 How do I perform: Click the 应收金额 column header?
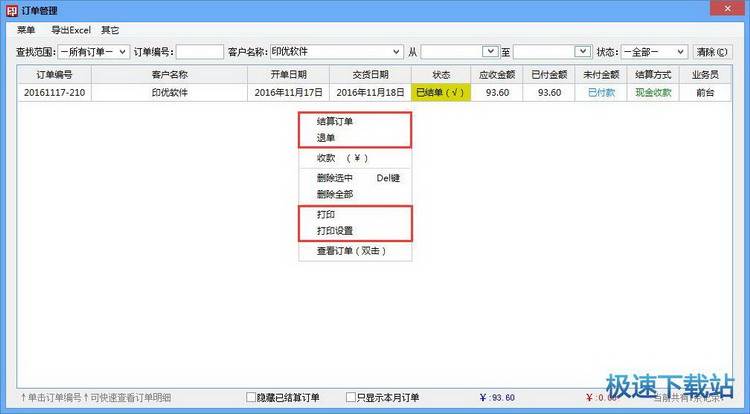pos(497,75)
